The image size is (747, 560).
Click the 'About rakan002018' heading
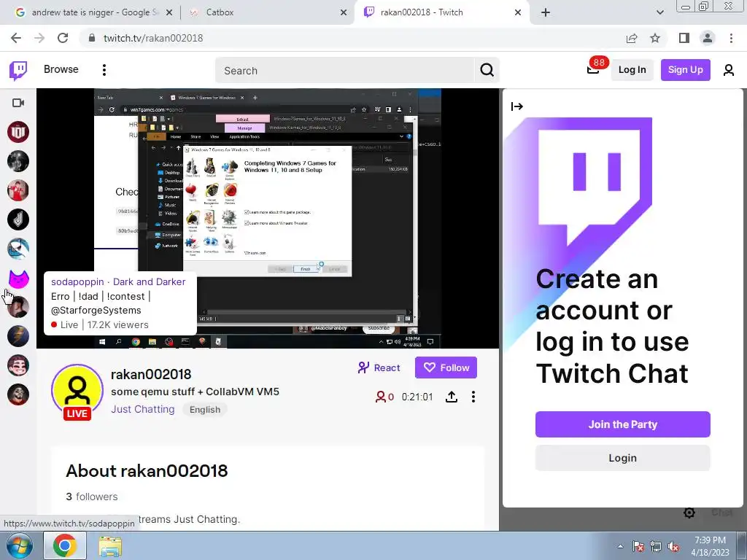(147, 471)
